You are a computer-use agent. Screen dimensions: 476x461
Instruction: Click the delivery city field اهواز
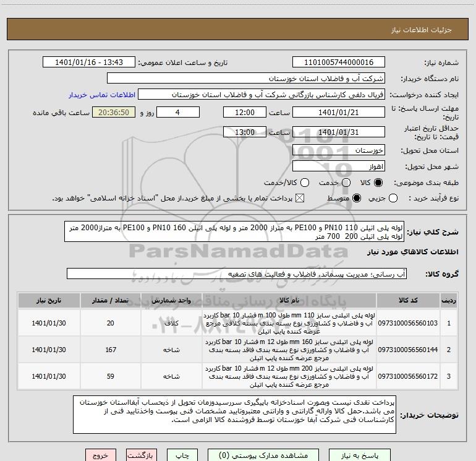click(339, 166)
